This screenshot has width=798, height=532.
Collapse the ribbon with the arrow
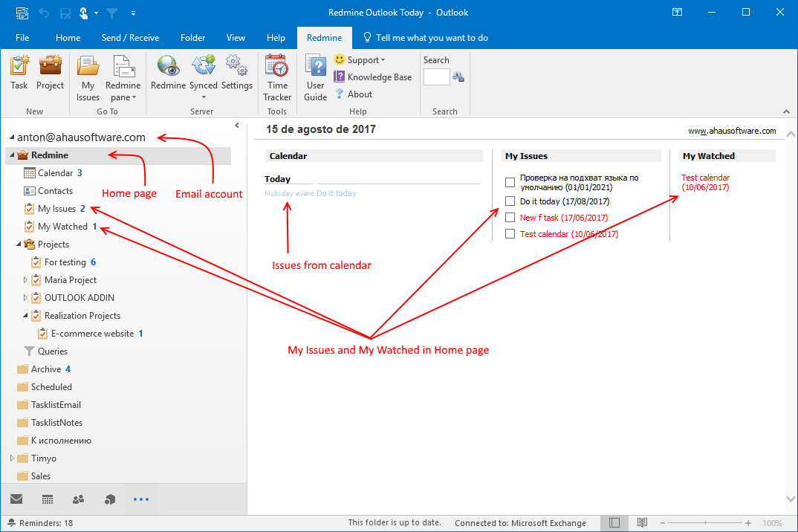pos(786,111)
